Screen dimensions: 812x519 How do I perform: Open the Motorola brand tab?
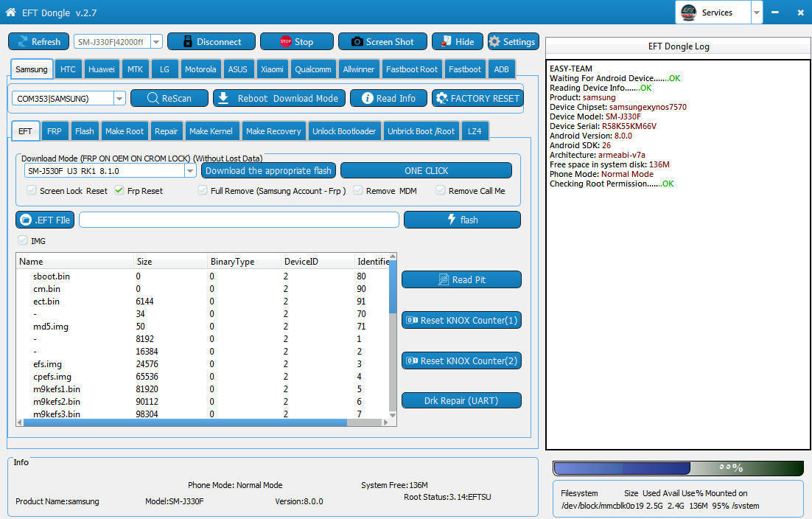(x=200, y=69)
